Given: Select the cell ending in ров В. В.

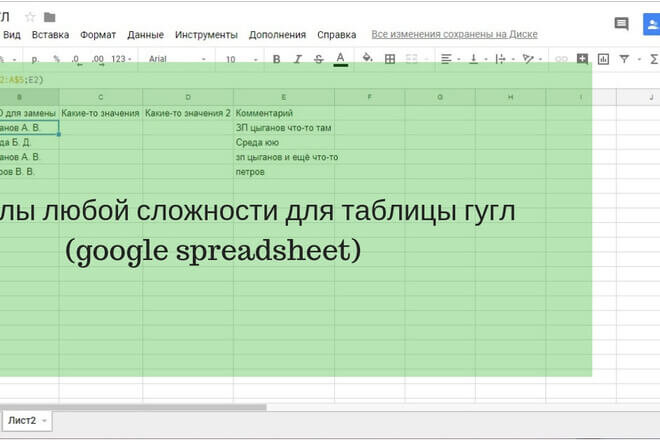Looking at the screenshot, I should click(x=29, y=172).
